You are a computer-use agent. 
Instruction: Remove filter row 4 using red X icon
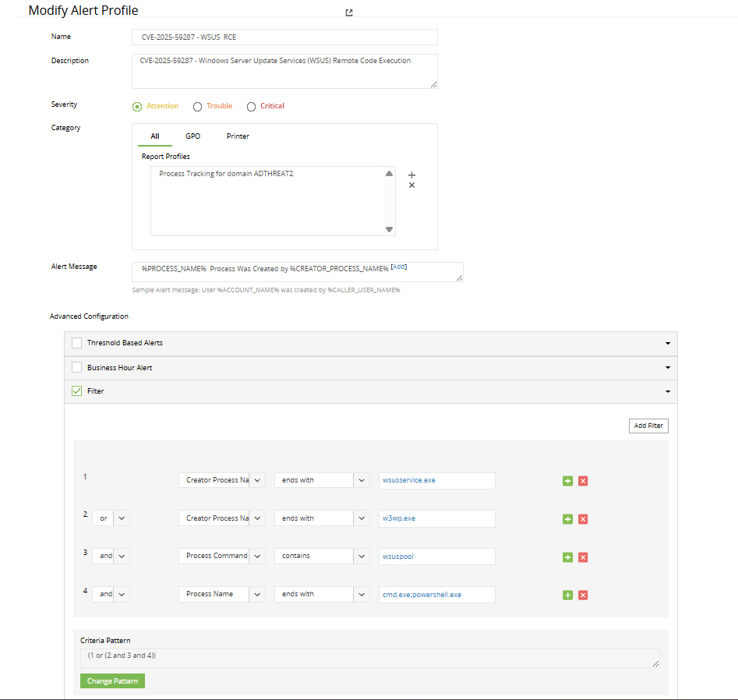click(x=583, y=596)
